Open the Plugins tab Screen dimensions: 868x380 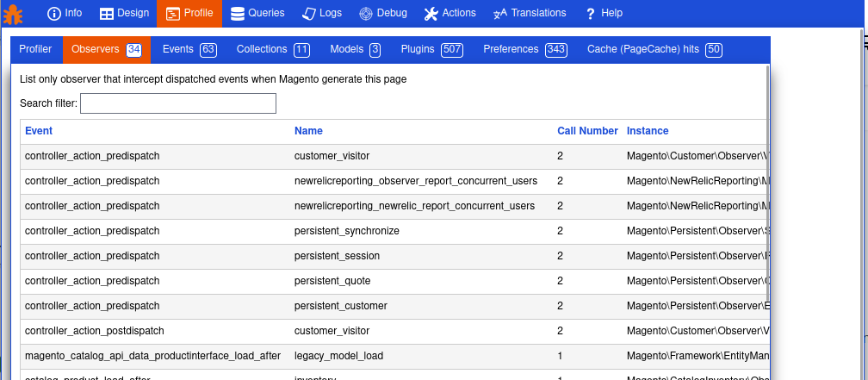(431, 50)
